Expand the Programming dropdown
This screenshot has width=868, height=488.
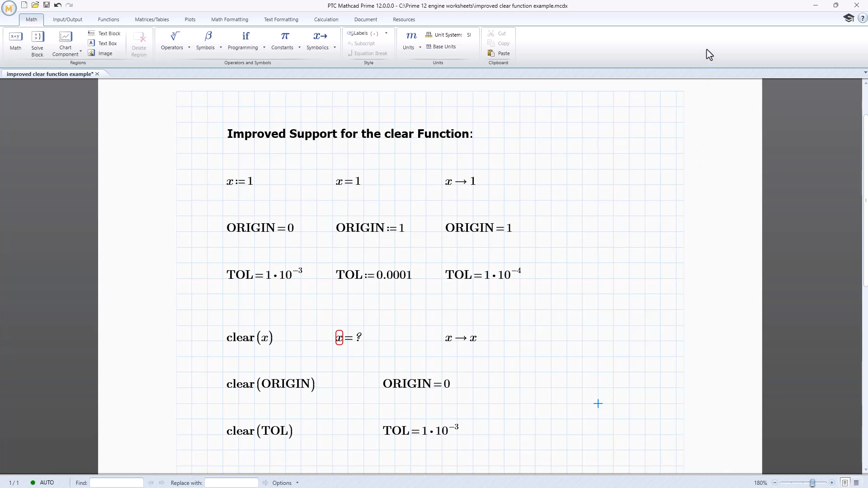coord(264,47)
